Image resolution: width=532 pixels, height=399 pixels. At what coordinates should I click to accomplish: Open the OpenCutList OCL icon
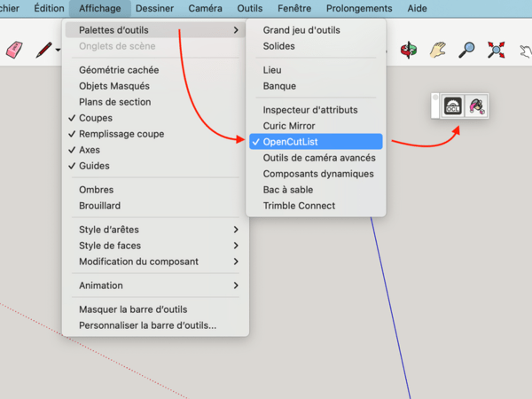453,106
